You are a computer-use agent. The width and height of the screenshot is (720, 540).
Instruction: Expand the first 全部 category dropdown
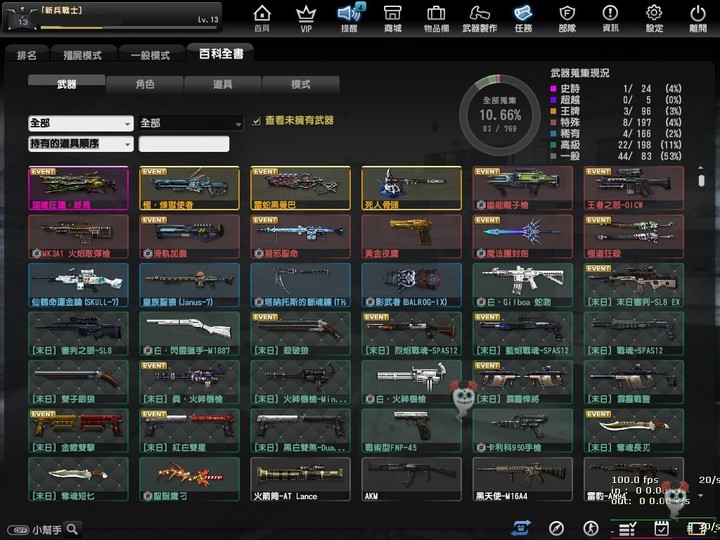pyautogui.click(x=80, y=123)
